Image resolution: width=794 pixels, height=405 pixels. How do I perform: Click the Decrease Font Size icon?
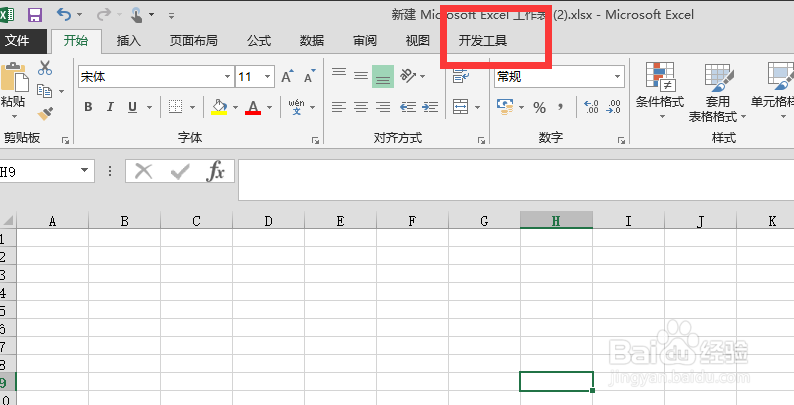pyautogui.click(x=309, y=76)
